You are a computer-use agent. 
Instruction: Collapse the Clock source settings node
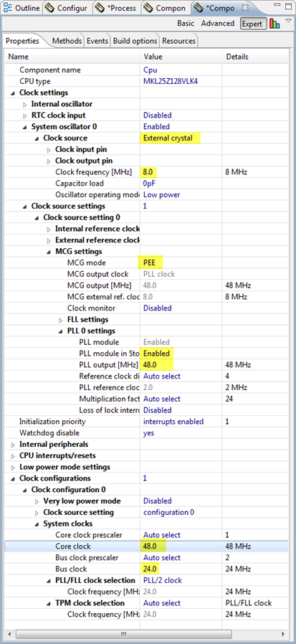click(x=24, y=206)
